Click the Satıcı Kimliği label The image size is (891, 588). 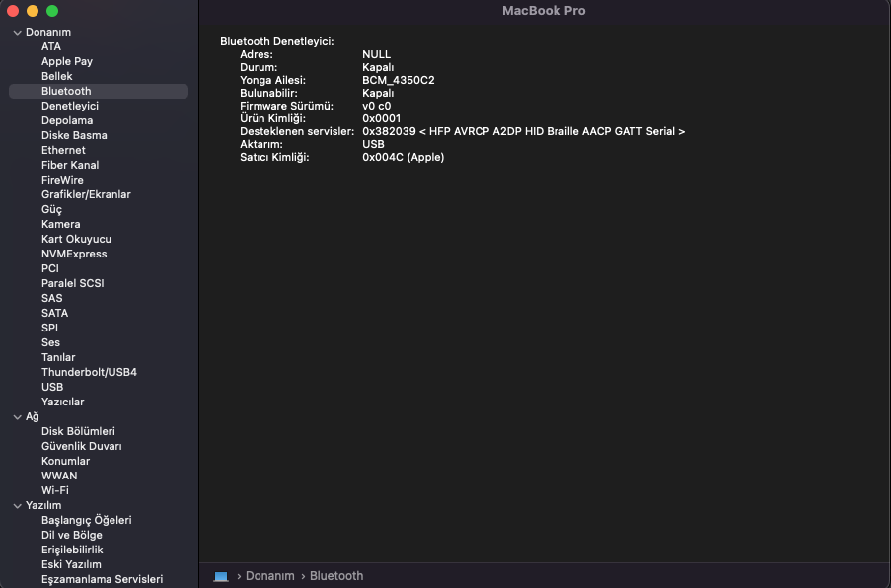(274, 158)
